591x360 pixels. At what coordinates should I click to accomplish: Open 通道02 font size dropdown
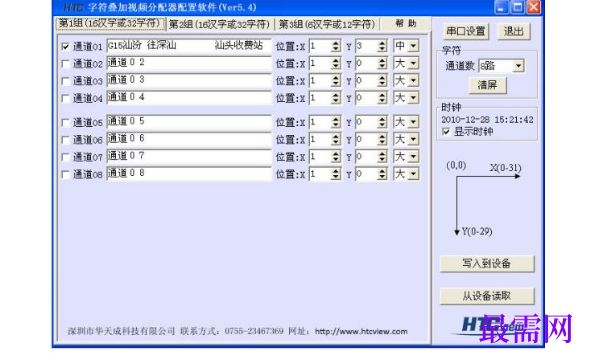coord(413,63)
